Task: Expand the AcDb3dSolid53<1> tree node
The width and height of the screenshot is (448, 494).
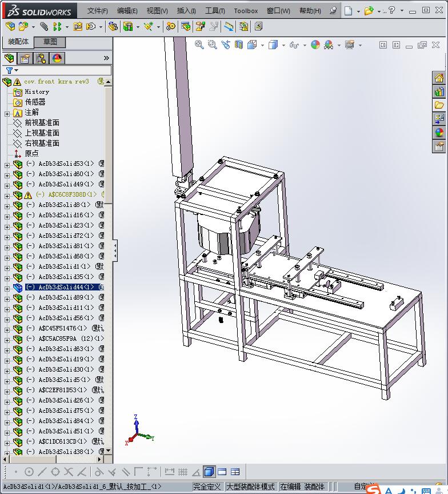Action: [7, 165]
